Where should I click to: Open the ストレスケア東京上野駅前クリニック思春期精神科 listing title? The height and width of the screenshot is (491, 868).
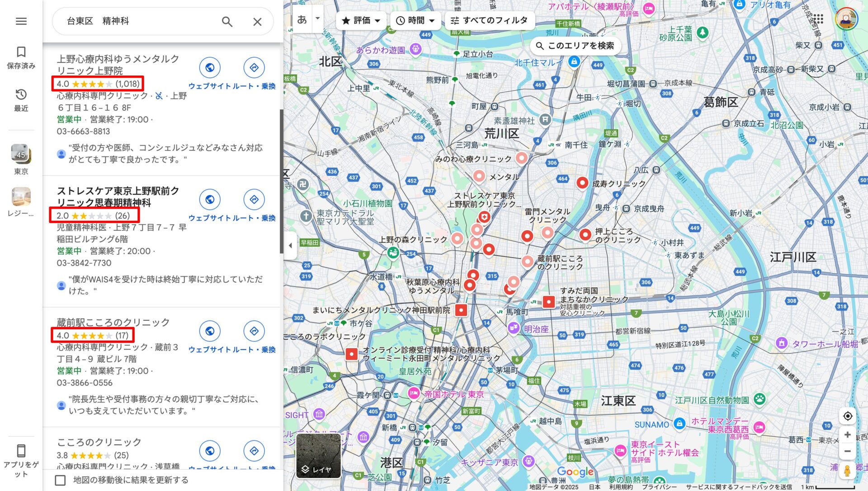pos(118,196)
